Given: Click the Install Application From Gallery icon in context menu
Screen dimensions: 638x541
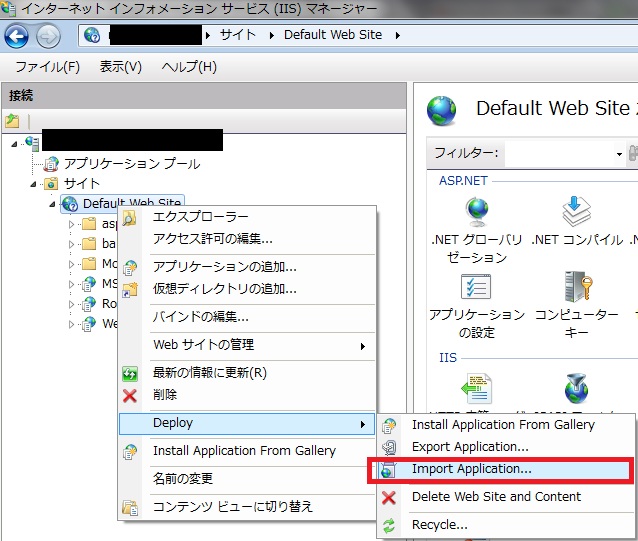Looking at the screenshot, I should [x=130, y=452].
